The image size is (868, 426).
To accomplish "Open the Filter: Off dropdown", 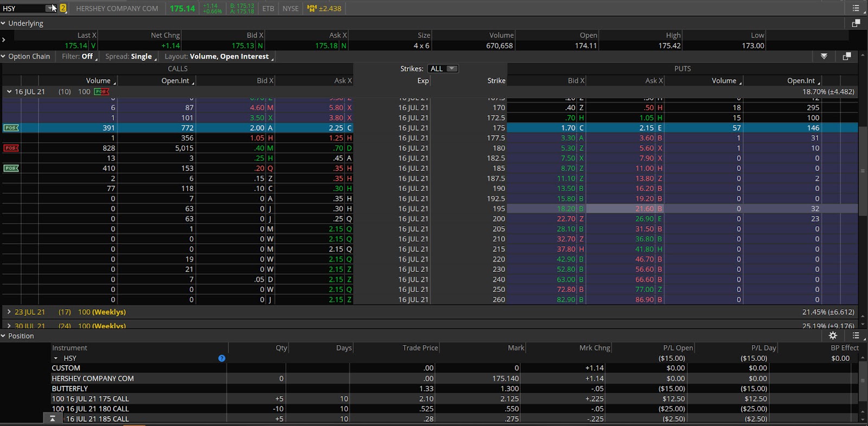I will point(80,56).
